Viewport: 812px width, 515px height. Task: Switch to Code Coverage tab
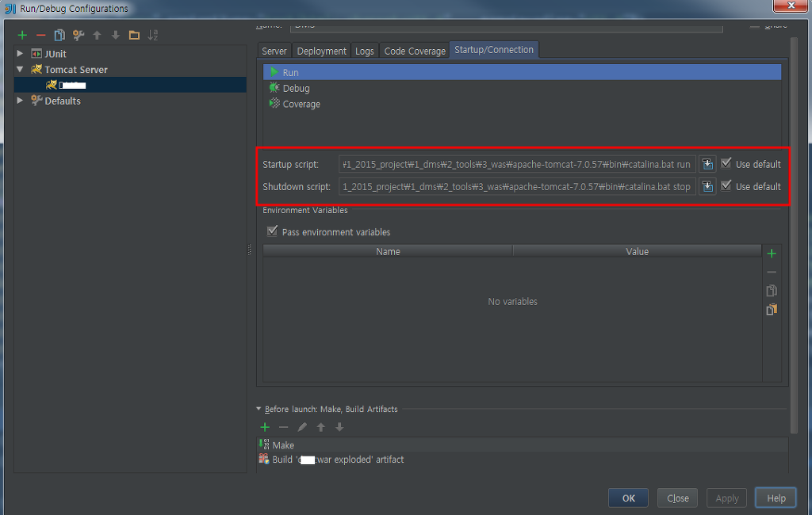point(415,51)
